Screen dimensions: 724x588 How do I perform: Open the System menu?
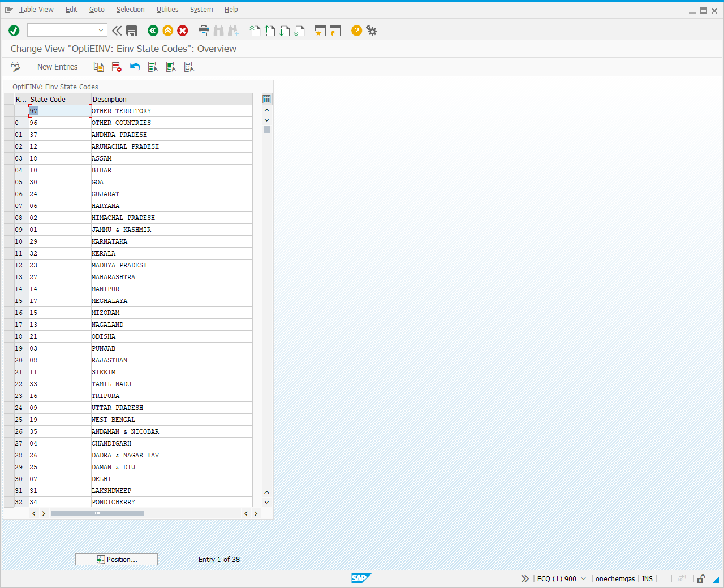pos(201,10)
